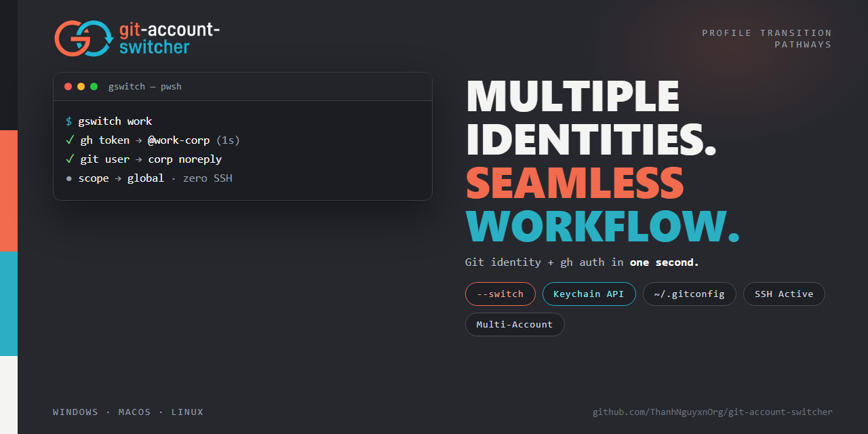Click 'PROFILE TRANSITION PATHWAYS' header text
This screenshot has width=868, height=434.
pyautogui.click(x=767, y=39)
